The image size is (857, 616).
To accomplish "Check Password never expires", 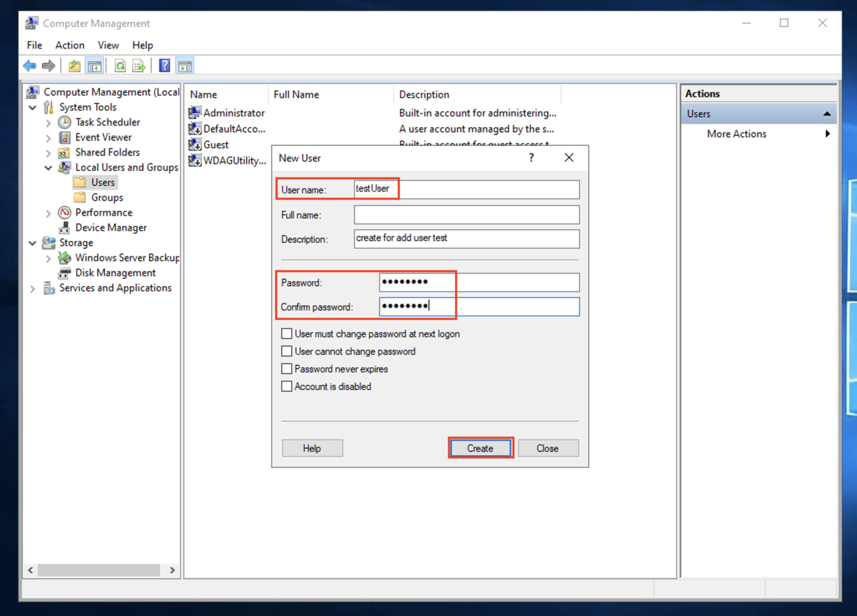I will click(287, 368).
